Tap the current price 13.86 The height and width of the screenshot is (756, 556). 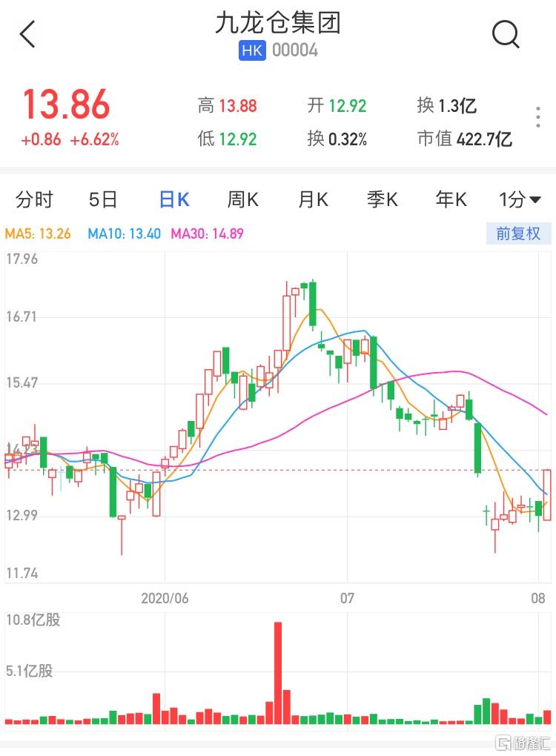coord(66,105)
